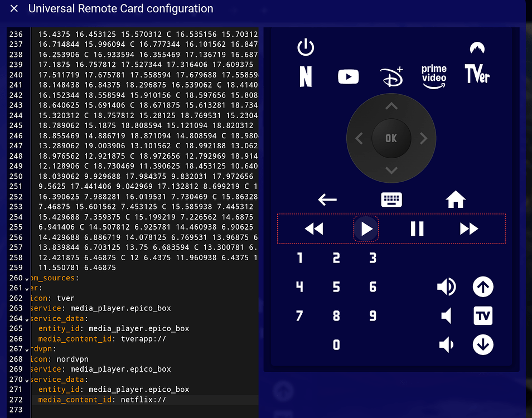Open the YouTube app icon
Screen dimensions: 532x418
pos(348,76)
